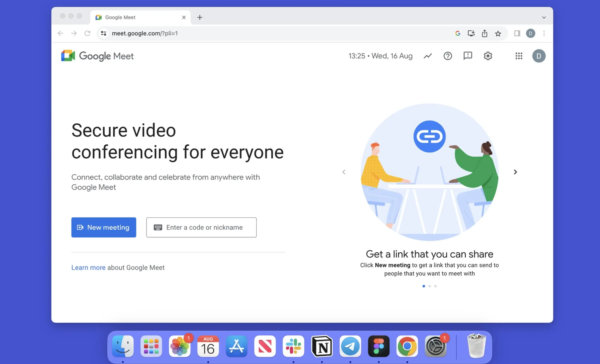Click the Enter a code or nickname field
The height and width of the screenshot is (364, 600).
[x=201, y=227]
